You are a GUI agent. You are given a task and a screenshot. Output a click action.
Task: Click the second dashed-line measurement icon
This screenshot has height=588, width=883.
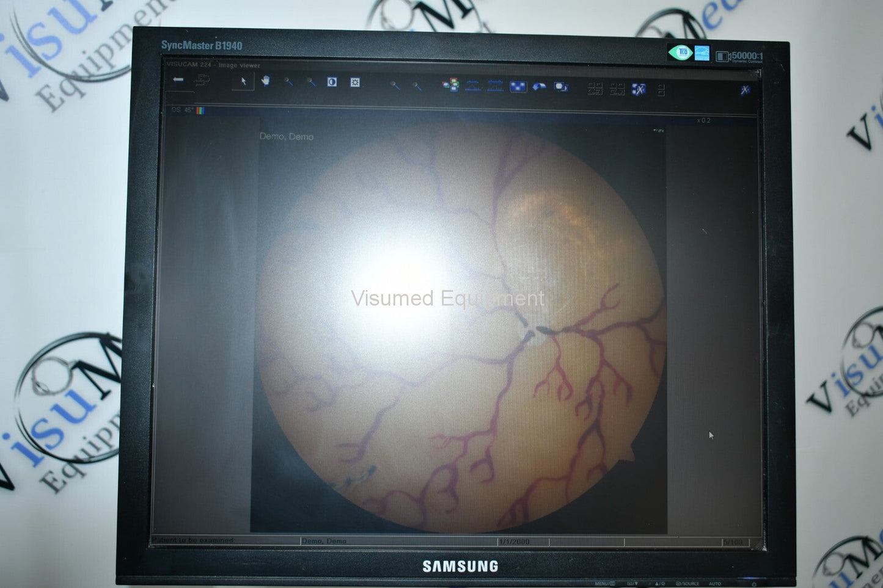tap(495, 86)
